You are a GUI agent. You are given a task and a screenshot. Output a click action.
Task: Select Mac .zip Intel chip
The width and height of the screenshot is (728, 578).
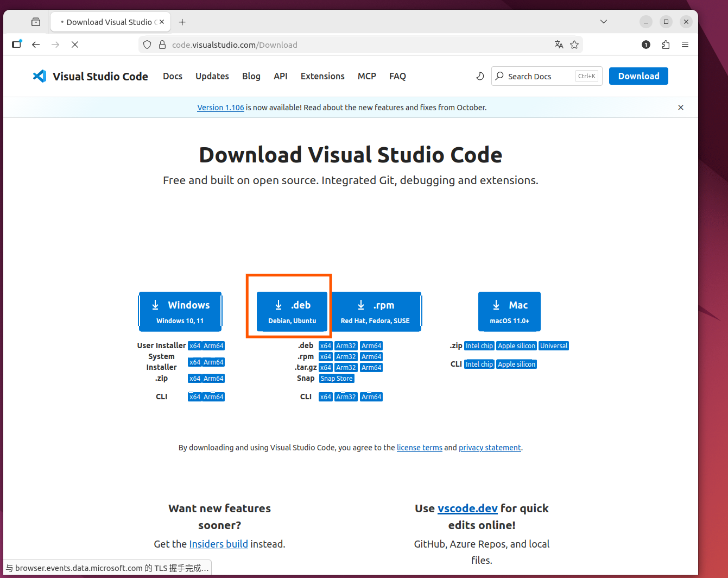coord(479,346)
